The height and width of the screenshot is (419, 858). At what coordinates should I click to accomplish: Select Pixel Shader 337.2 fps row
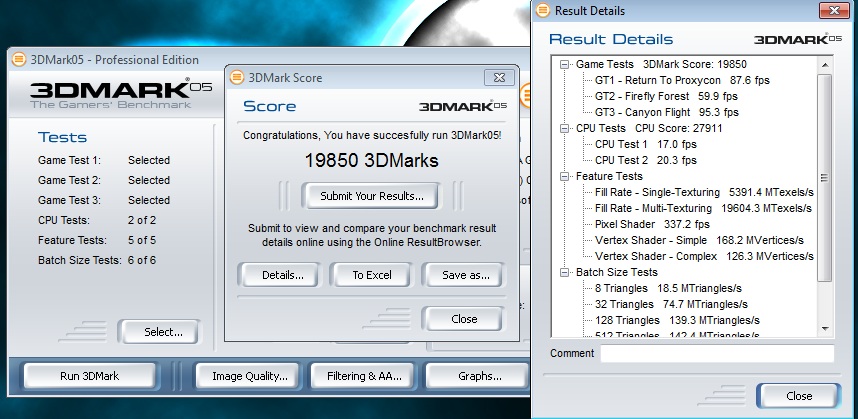[x=652, y=224]
